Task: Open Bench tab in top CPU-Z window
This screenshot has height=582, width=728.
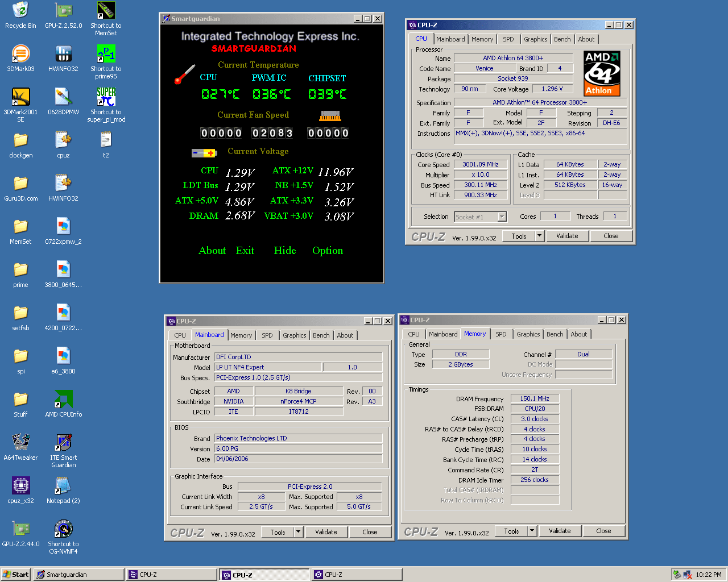Action: point(562,39)
